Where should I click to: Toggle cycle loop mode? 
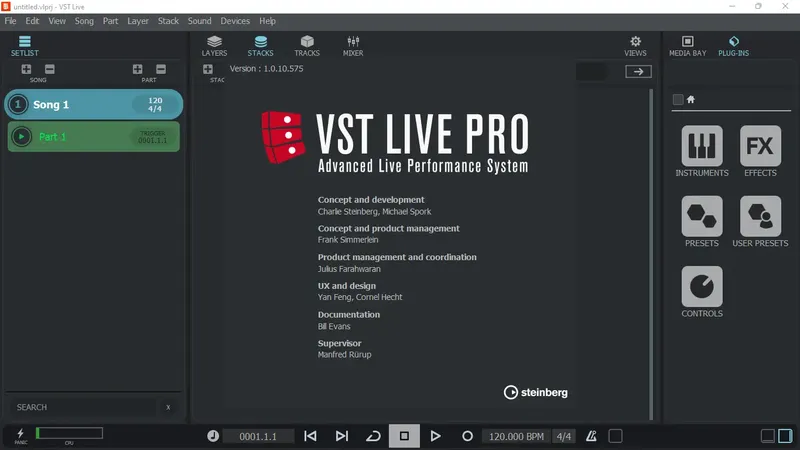point(373,436)
